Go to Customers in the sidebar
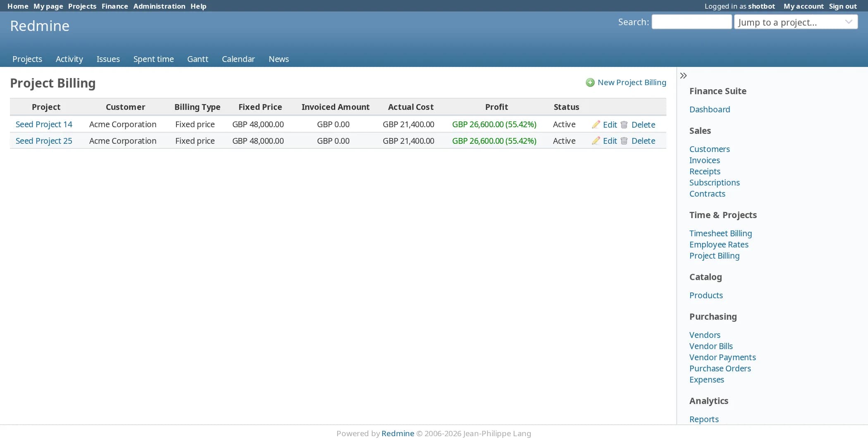Screen dimensions: 868x442 (710, 149)
